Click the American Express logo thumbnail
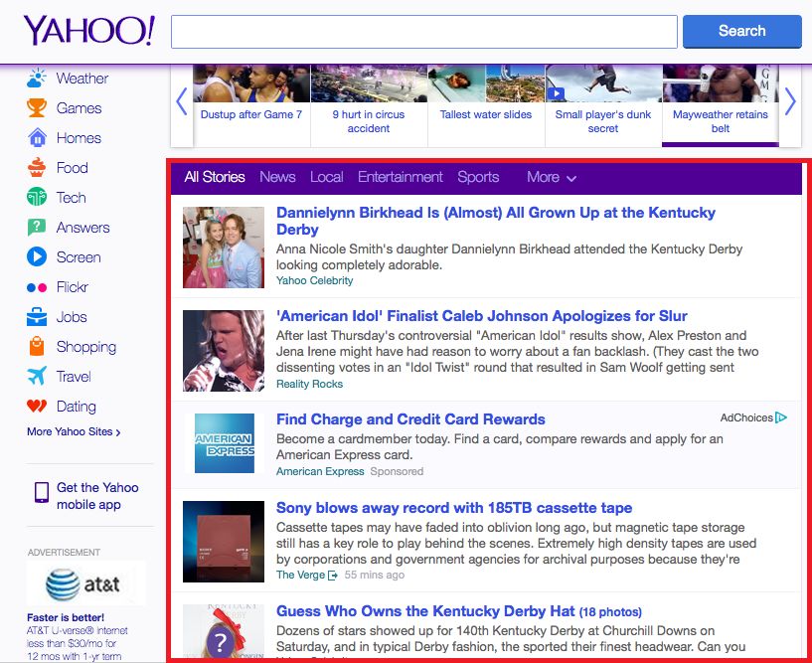 (225, 443)
